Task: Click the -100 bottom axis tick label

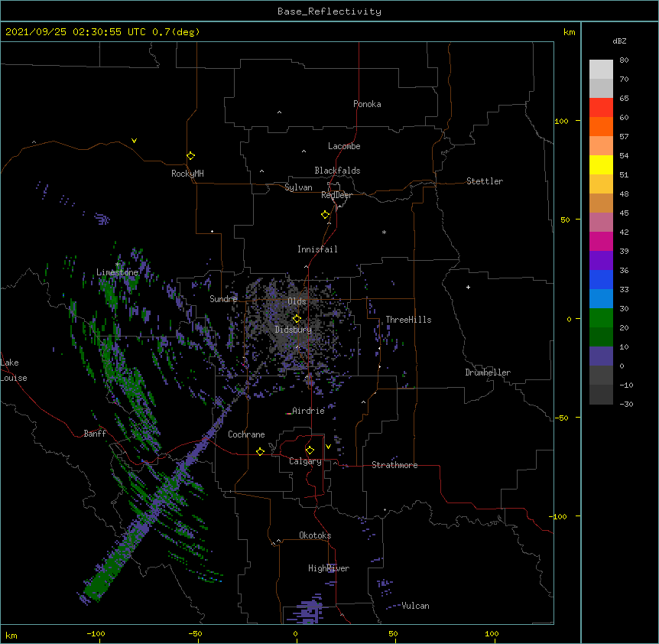Action: [x=96, y=633]
